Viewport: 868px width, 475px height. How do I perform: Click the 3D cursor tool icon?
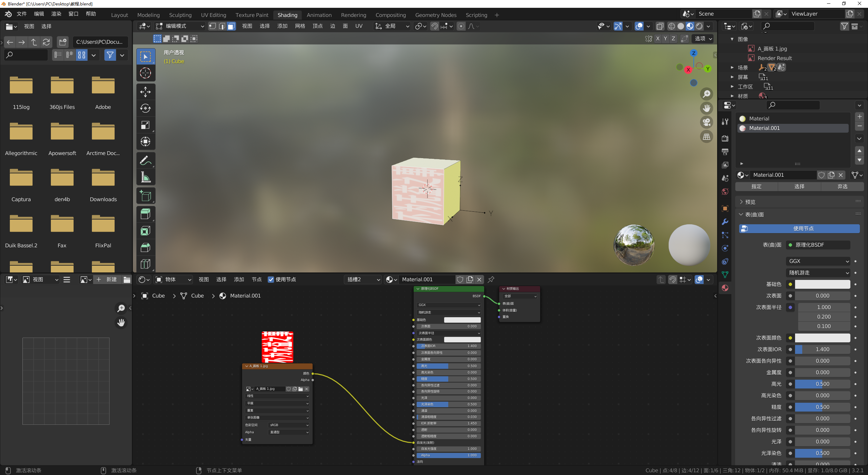[145, 73]
